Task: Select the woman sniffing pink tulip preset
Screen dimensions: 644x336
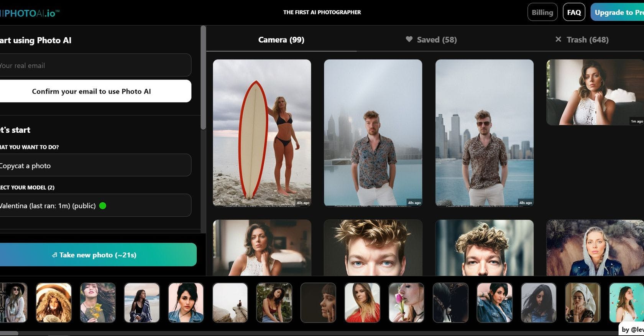Action: click(x=406, y=303)
